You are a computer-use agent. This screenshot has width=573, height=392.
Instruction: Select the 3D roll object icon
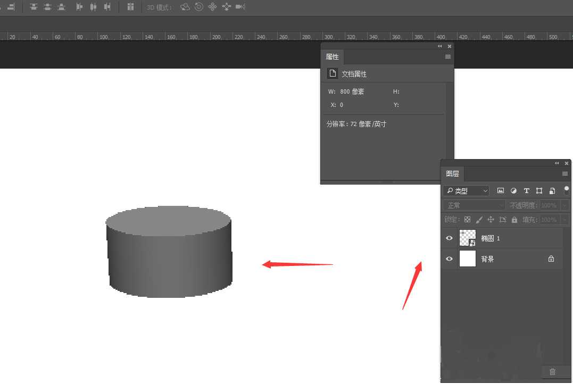pos(199,7)
